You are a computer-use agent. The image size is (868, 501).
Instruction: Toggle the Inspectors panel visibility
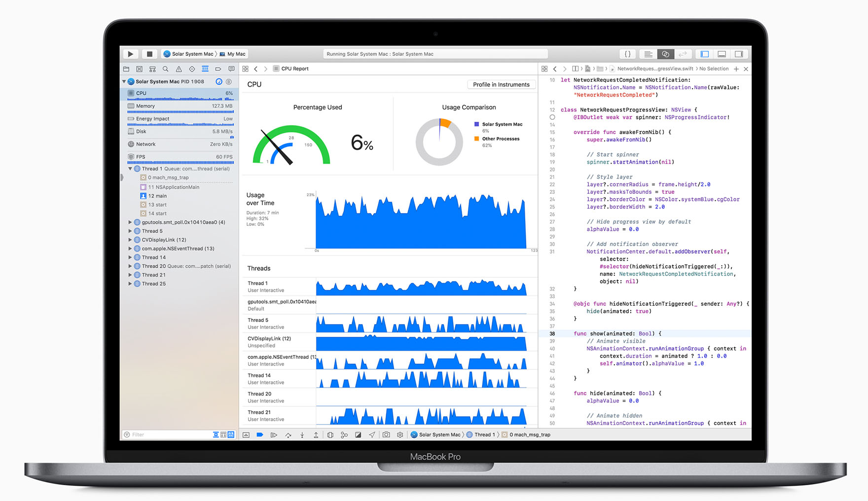[x=739, y=54]
